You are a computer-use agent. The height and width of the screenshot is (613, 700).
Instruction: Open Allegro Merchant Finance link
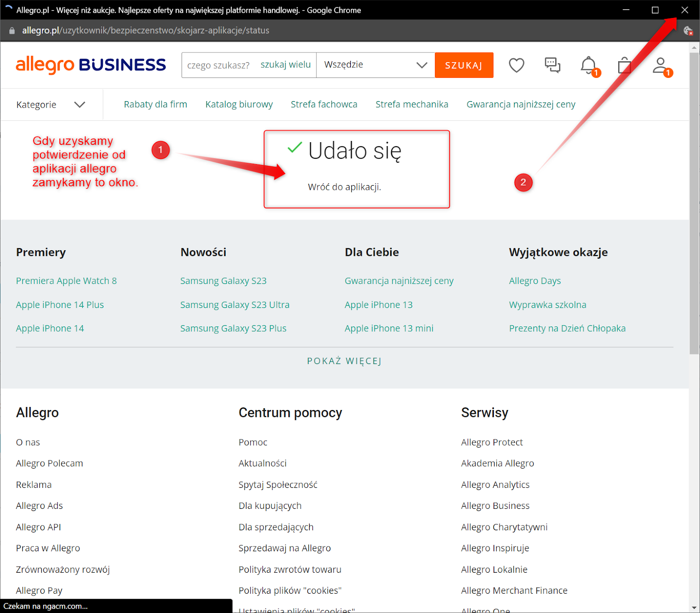[514, 591]
